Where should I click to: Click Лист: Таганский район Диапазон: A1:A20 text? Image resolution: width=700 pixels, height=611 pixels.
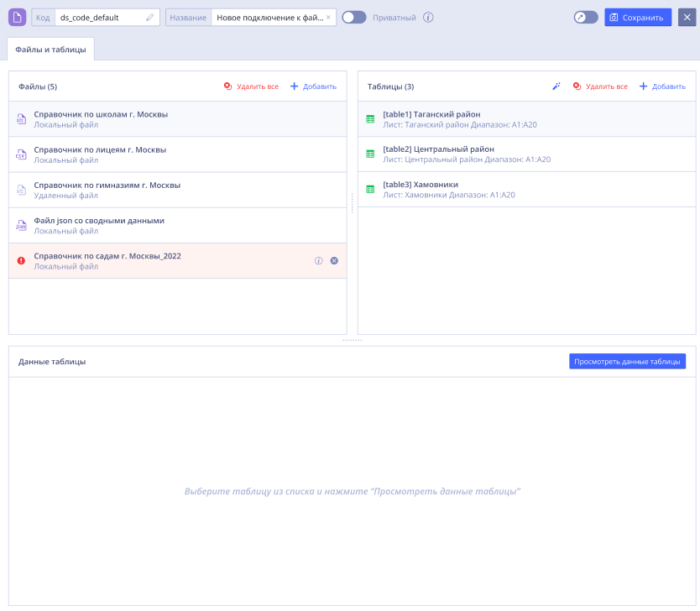(x=460, y=125)
